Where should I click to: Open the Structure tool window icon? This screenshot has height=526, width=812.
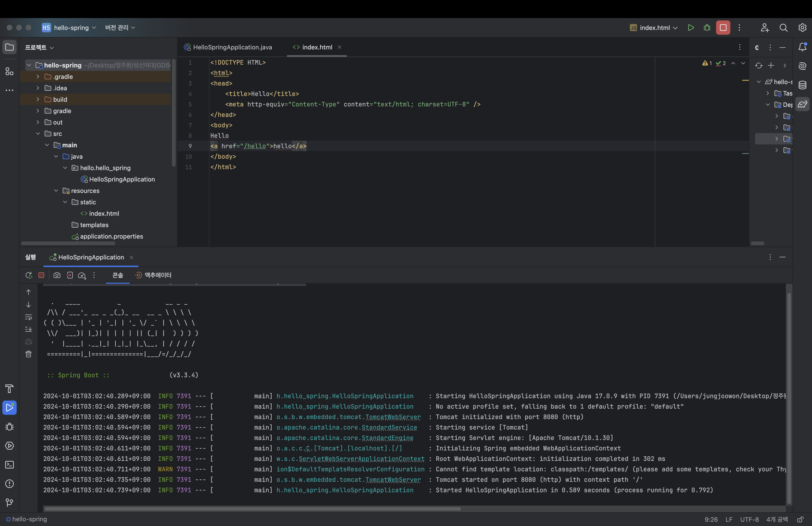tap(9, 71)
